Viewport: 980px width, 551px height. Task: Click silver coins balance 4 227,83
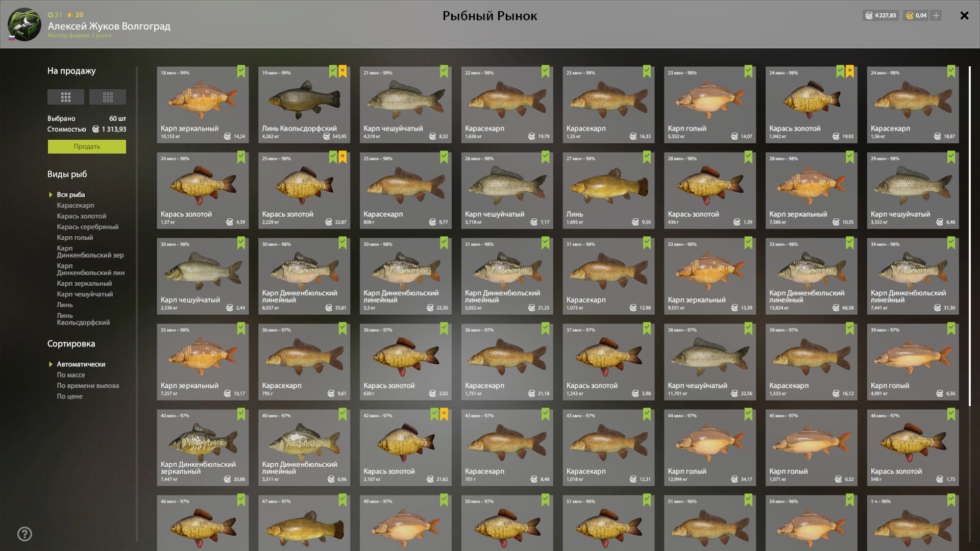coord(880,15)
